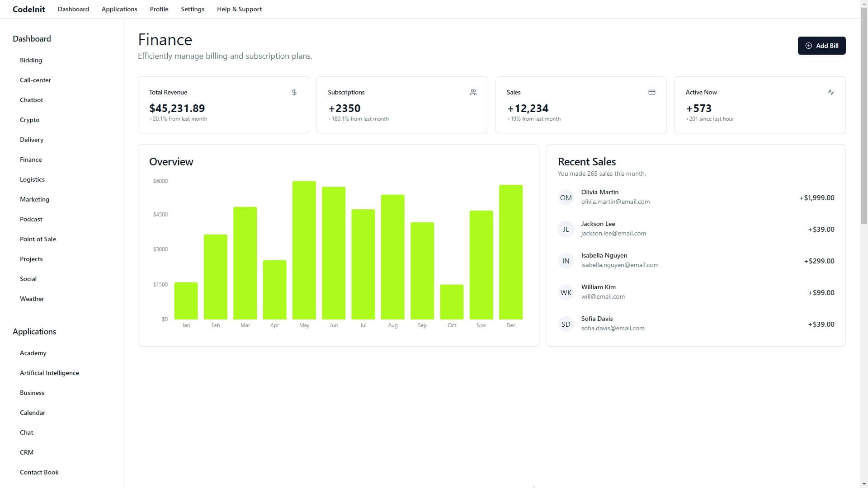Click William Kim's avatar
This screenshot has width=868, height=488.
coord(566,292)
